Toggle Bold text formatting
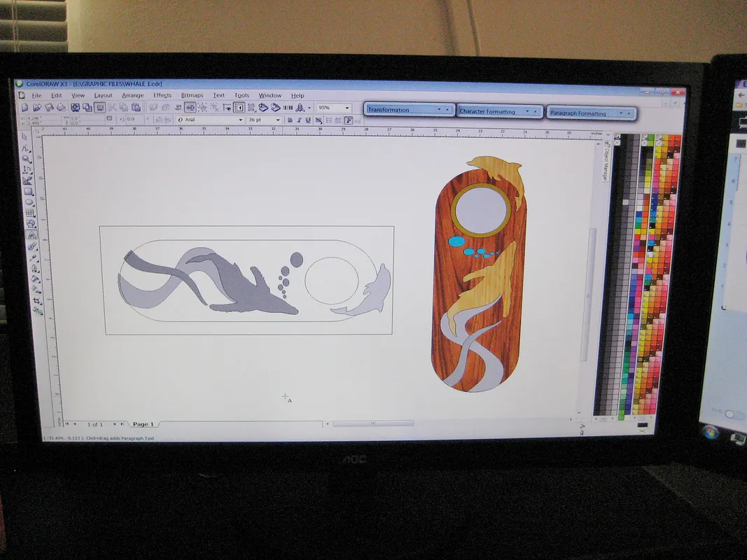This screenshot has height=560, width=747. 290,120
